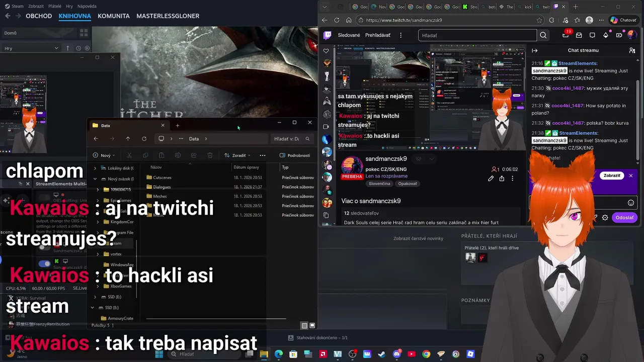Click the share icon under stream title
The image size is (644, 362).
[502, 178]
